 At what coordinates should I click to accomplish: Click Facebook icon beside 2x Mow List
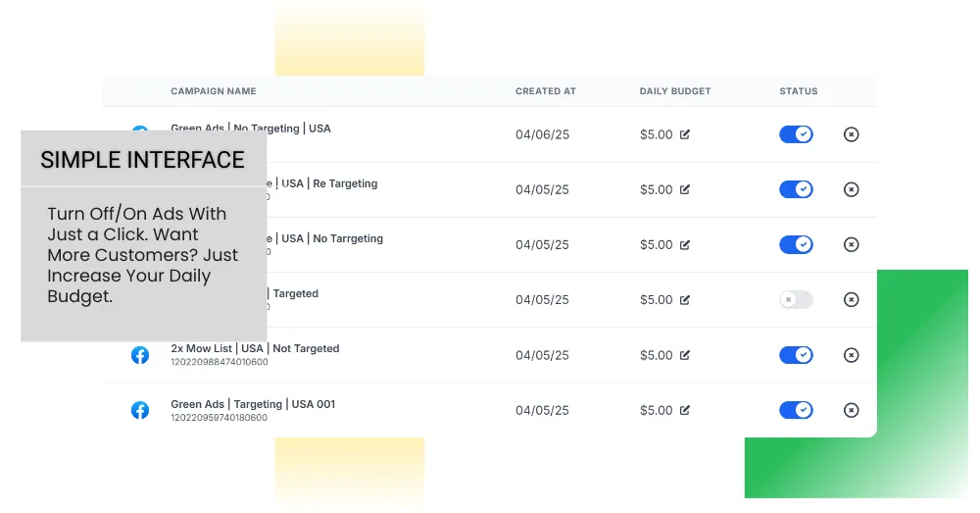140,355
